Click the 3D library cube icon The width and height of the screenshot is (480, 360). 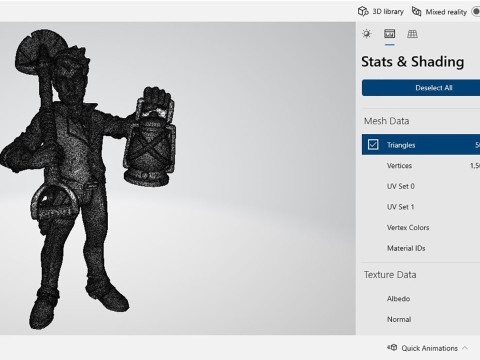[363, 11]
